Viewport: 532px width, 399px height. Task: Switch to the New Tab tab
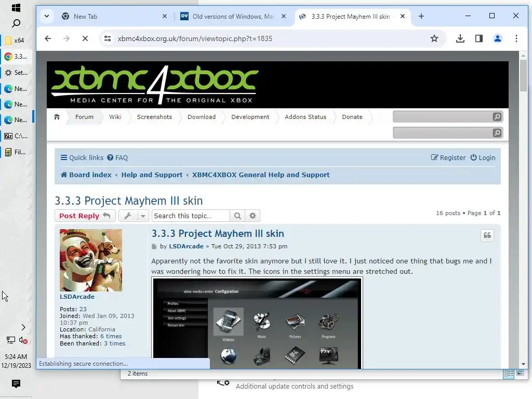pos(114,16)
